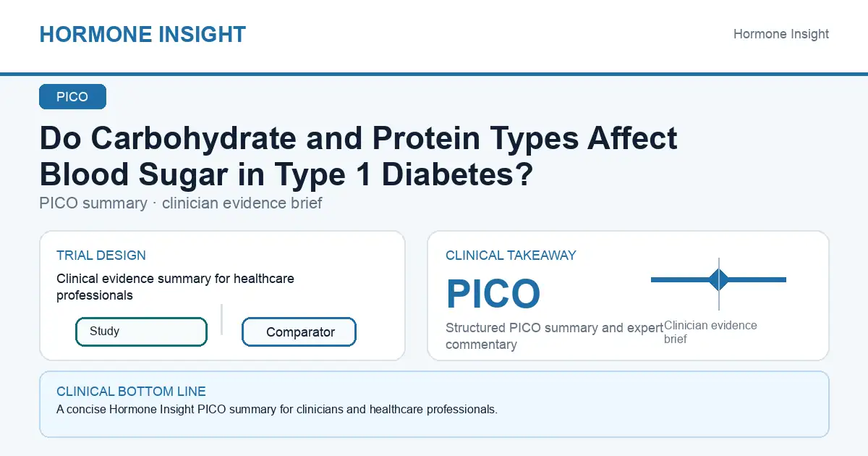Screen dimensions: 868x456
Task: Click the Comparator pill button
Action: point(299,332)
